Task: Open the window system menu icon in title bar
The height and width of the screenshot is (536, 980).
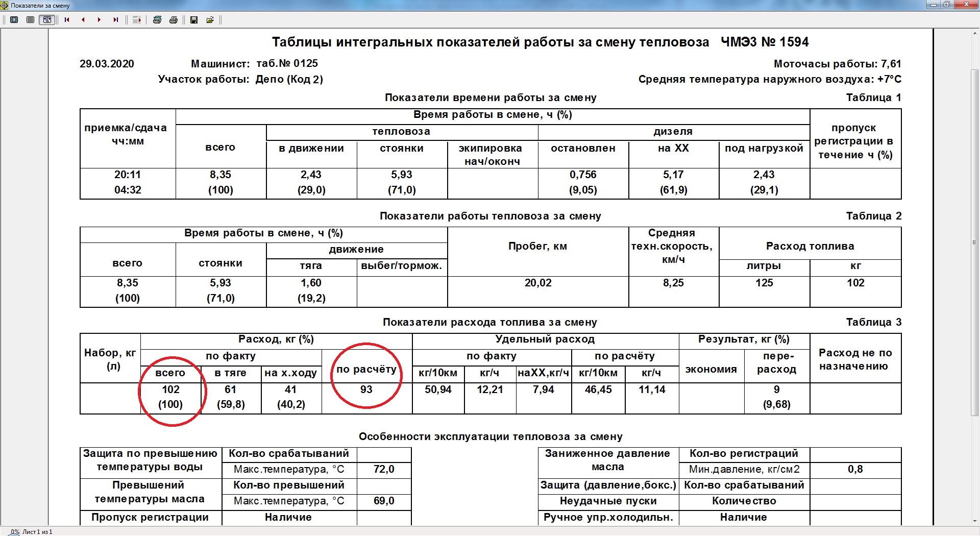Action: coord(5,5)
